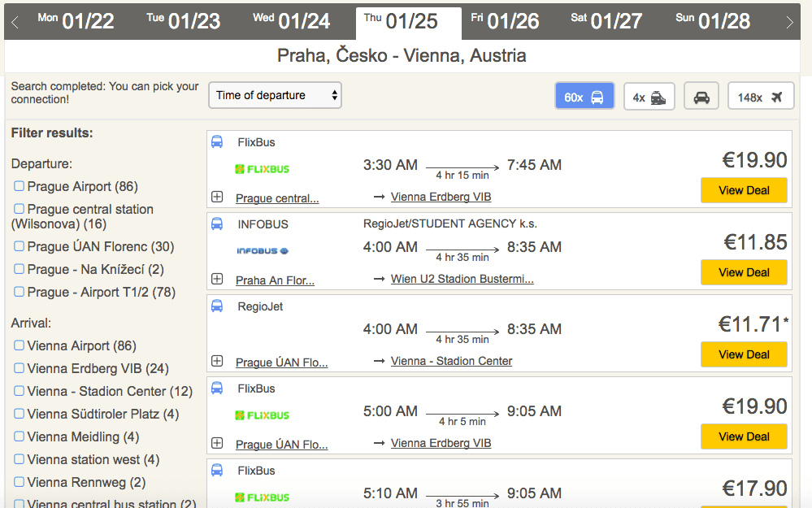Click View Deal for €11.71 RegioJet trip
Image resolution: width=812 pixels, height=508 pixels.
tap(744, 354)
